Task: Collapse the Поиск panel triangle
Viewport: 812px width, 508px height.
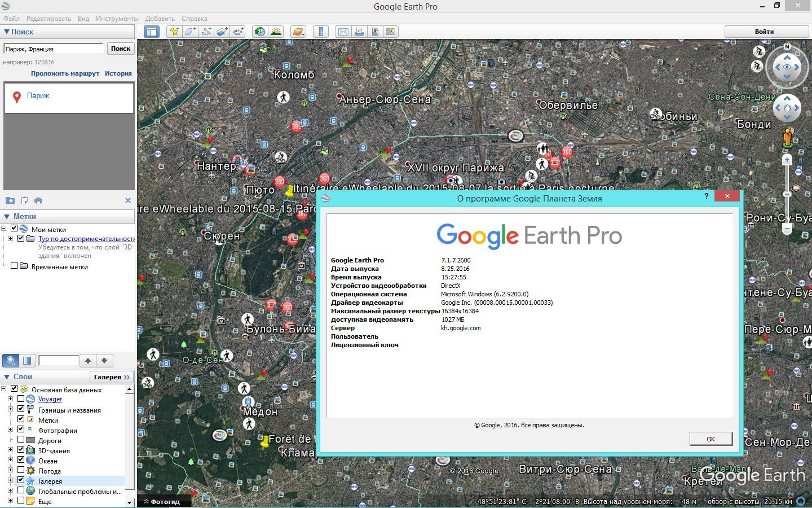Action: pos(7,32)
